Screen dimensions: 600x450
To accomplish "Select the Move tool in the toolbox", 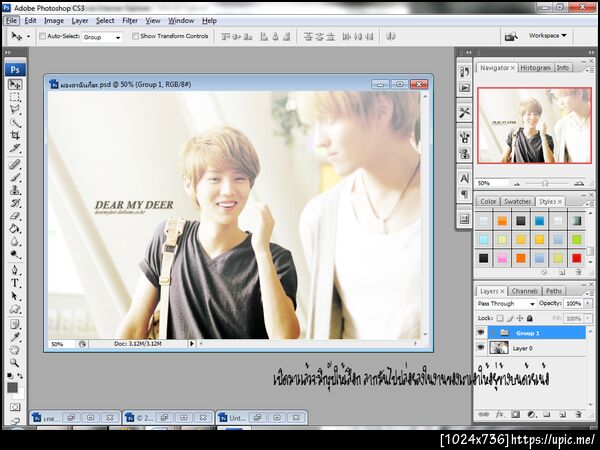I will (15, 84).
